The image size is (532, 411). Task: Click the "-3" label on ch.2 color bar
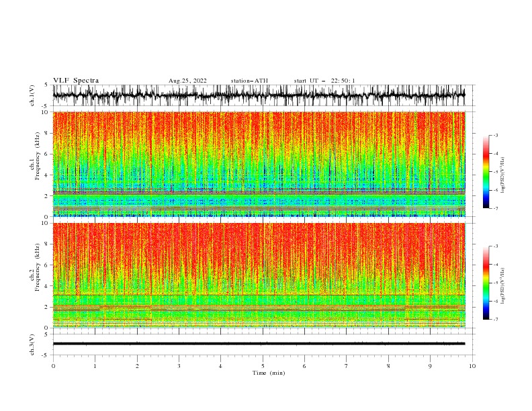(495, 246)
